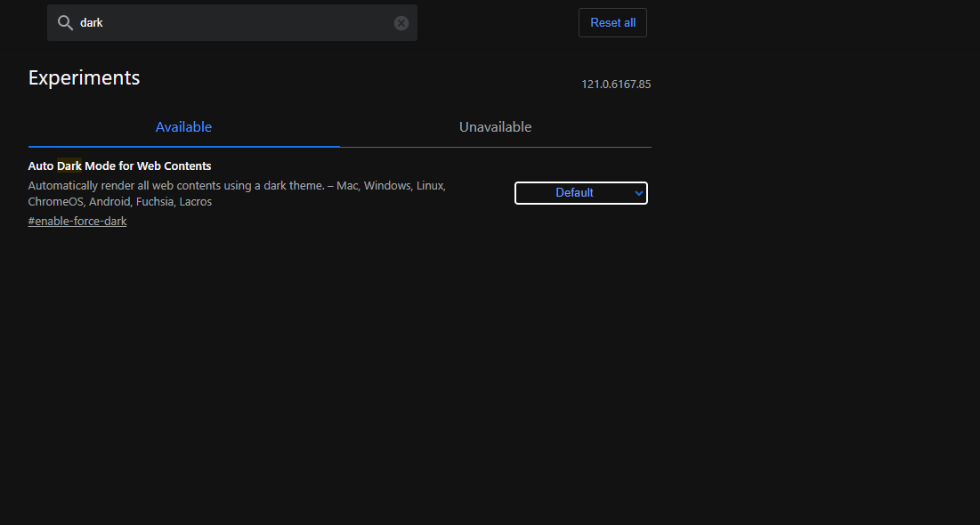Image resolution: width=980 pixels, height=525 pixels.
Task: Open the #enable-force-dark link
Action: pyautogui.click(x=77, y=222)
